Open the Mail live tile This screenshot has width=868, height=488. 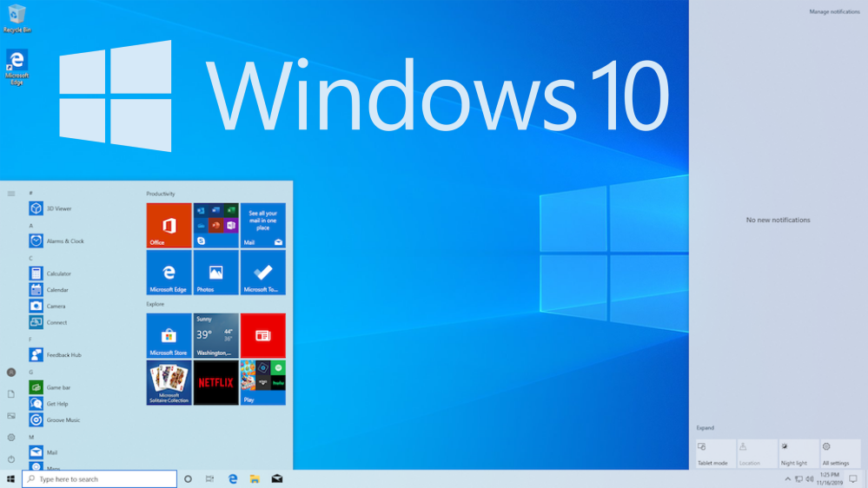[263, 225]
